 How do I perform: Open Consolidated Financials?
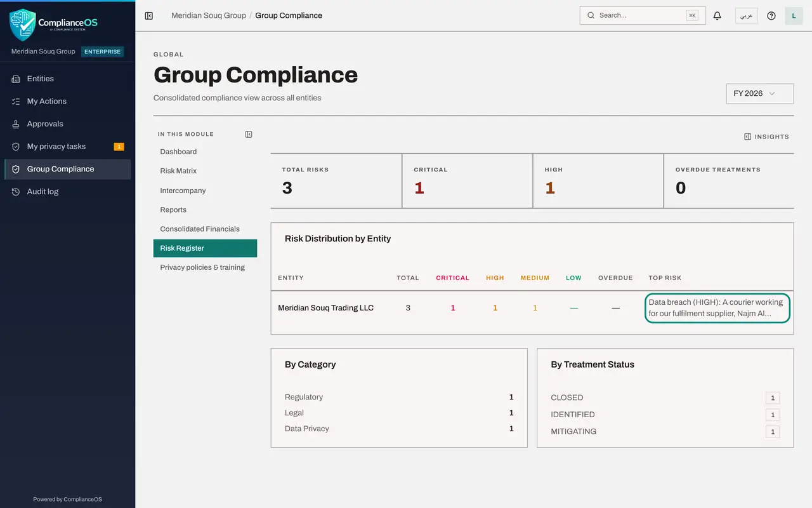pos(205,229)
